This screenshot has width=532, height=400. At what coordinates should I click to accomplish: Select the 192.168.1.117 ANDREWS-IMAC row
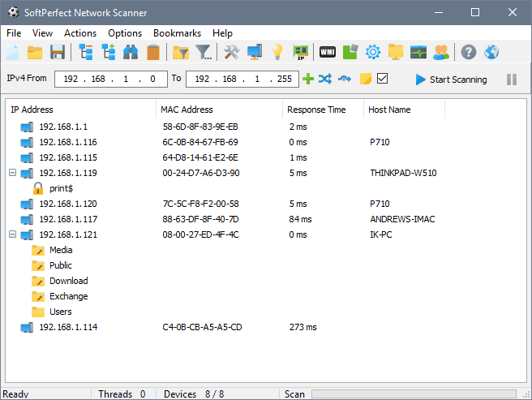pos(68,219)
